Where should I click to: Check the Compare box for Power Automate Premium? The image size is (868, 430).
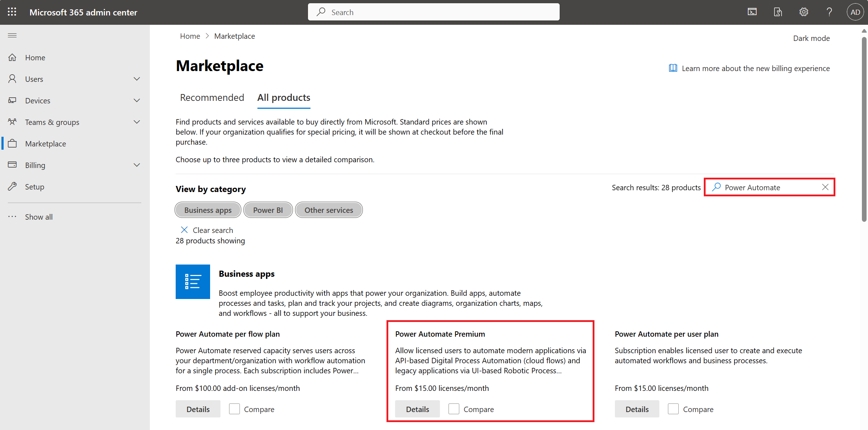tap(454, 409)
